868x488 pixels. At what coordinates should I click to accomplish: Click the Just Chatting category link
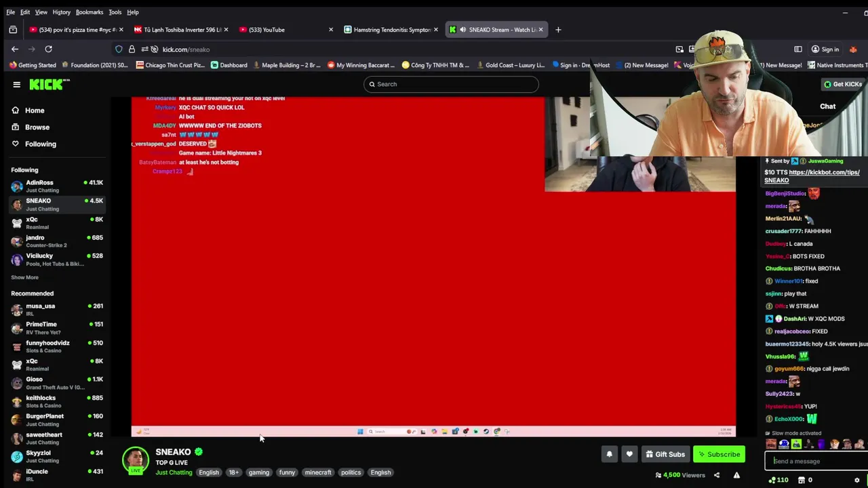coord(174,472)
